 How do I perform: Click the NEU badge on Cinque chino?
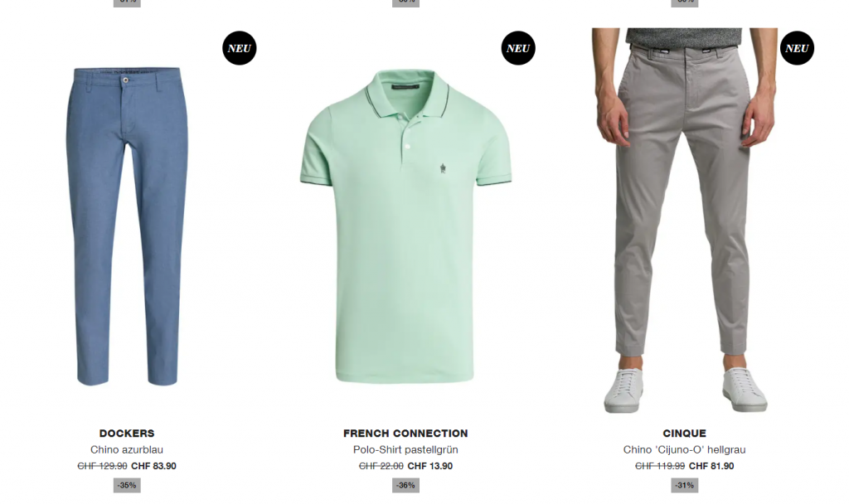[x=797, y=48]
